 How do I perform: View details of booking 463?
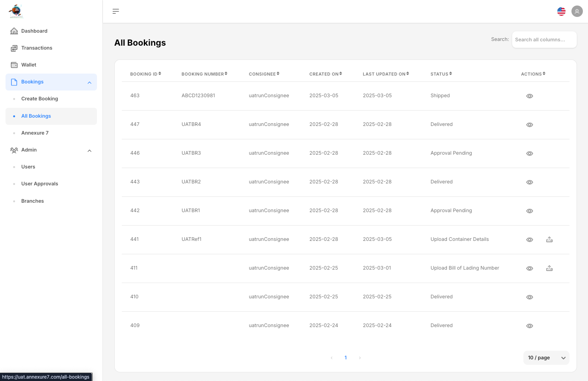tap(530, 96)
